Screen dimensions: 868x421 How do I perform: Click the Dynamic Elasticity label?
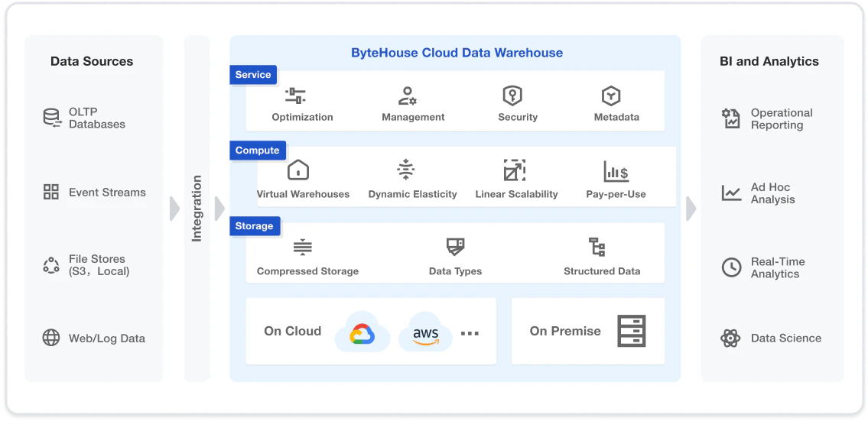point(412,194)
